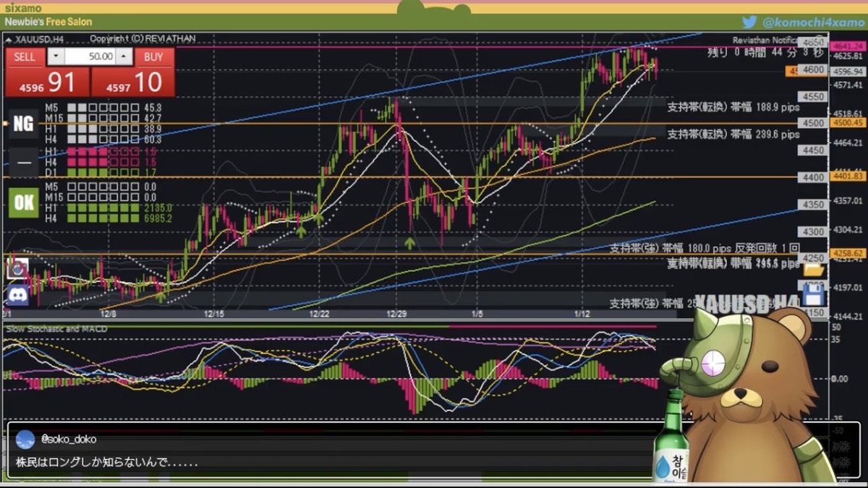Click the remaining time countdown 44 分
Screen dimensions: 868x488
click(x=765, y=52)
